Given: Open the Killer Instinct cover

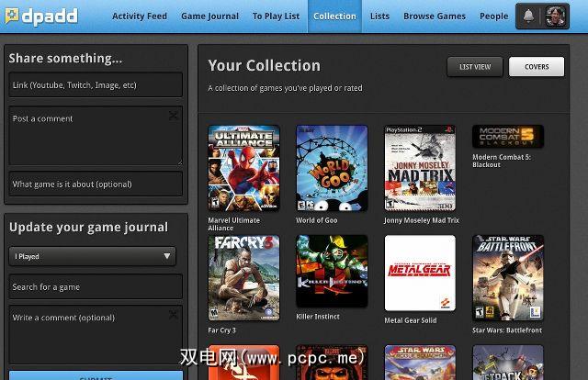Looking at the screenshot, I should [332, 271].
